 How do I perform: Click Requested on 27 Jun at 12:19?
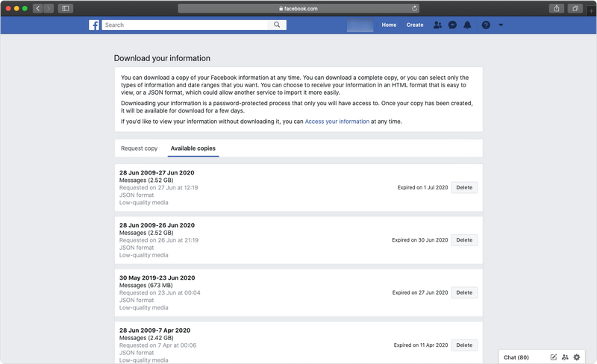(159, 187)
